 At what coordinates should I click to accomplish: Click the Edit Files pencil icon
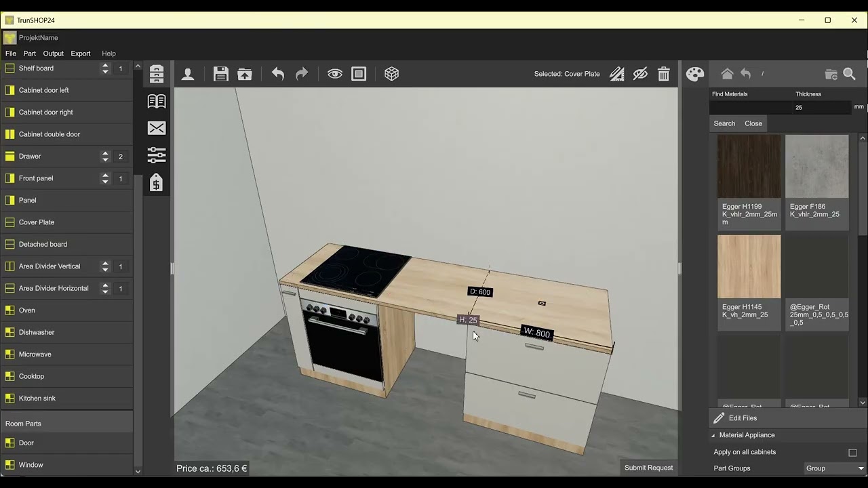click(719, 418)
